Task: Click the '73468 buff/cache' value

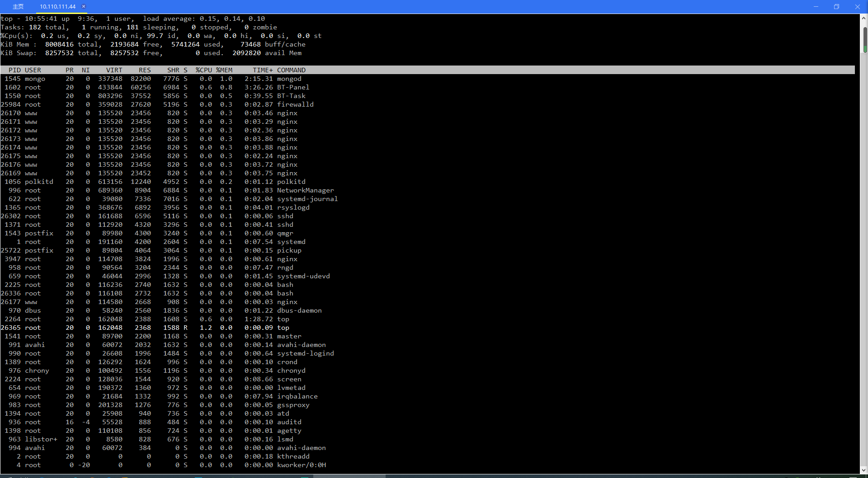Action: (x=273, y=44)
